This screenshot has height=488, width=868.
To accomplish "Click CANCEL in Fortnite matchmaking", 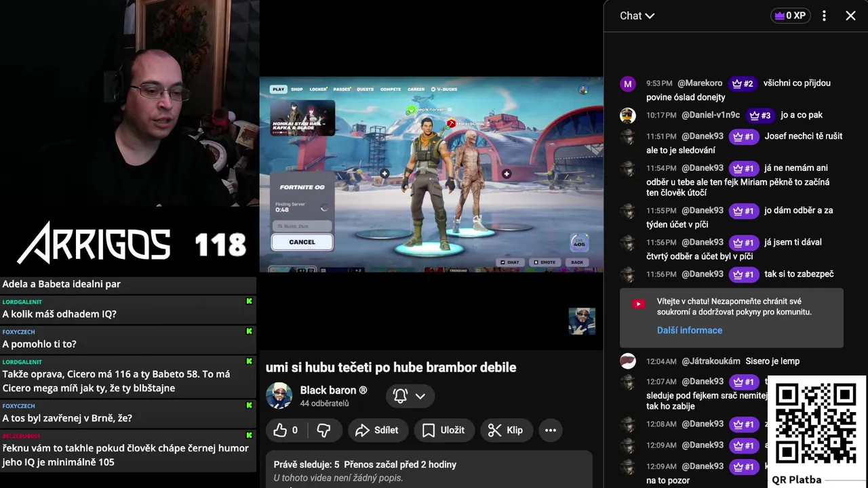I will 302,242.
